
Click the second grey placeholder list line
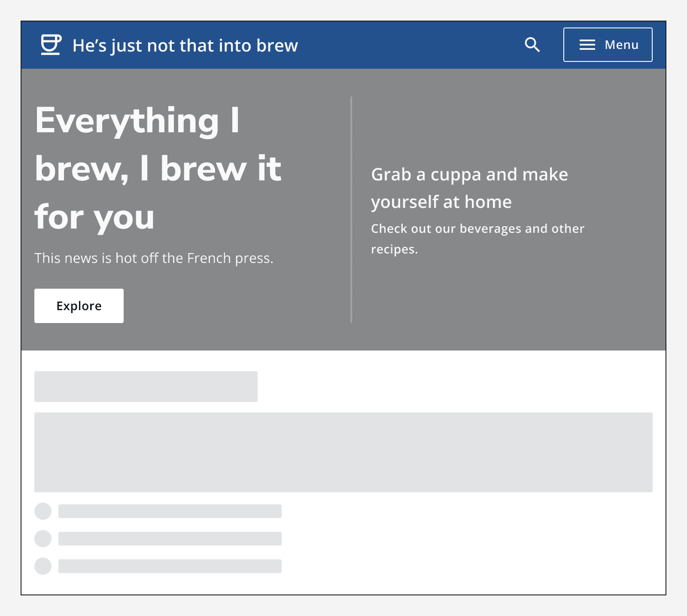[x=170, y=539]
